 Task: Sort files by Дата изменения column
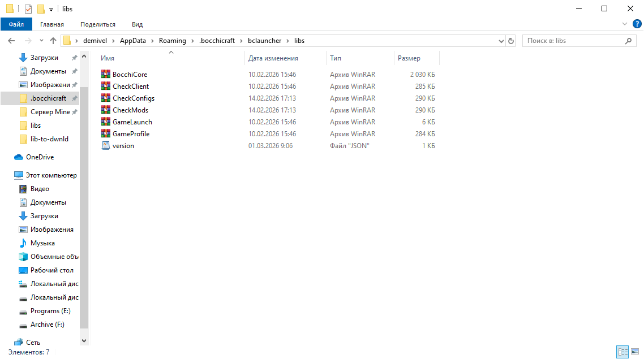273,58
